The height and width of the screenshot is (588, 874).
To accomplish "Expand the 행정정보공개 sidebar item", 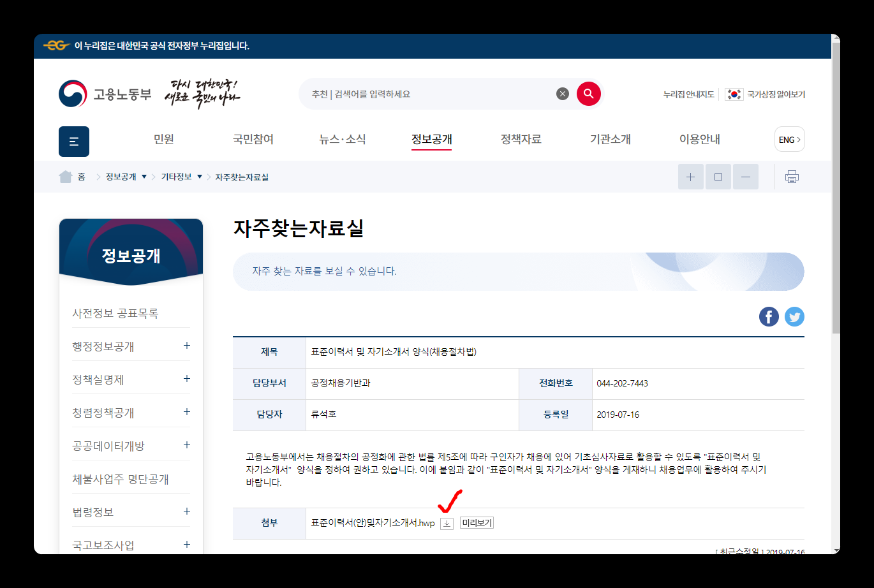I will (187, 346).
